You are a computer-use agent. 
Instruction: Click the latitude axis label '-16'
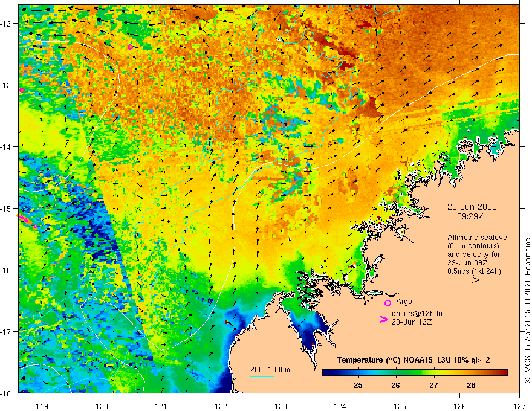pyautogui.click(x=6, y=270)
